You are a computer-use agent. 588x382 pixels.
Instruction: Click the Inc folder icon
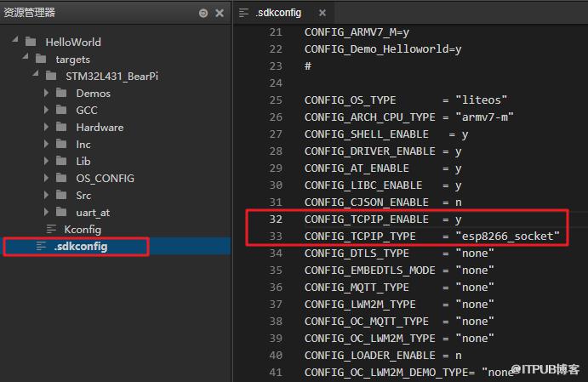tap(61, 144)
